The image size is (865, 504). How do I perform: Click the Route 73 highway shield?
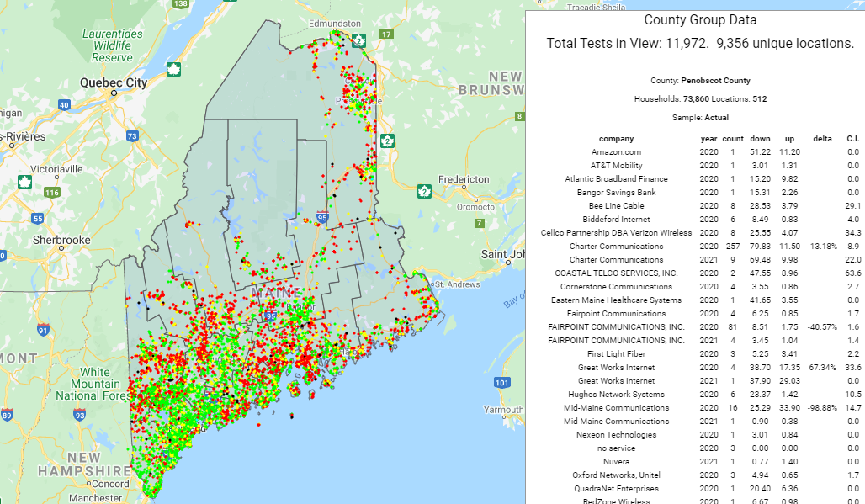coord(132,136)
